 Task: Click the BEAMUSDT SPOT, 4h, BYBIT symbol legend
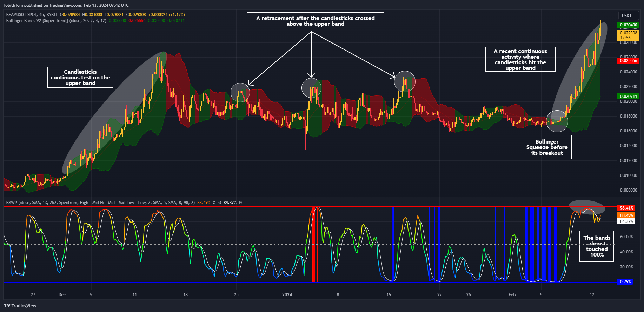32,15
